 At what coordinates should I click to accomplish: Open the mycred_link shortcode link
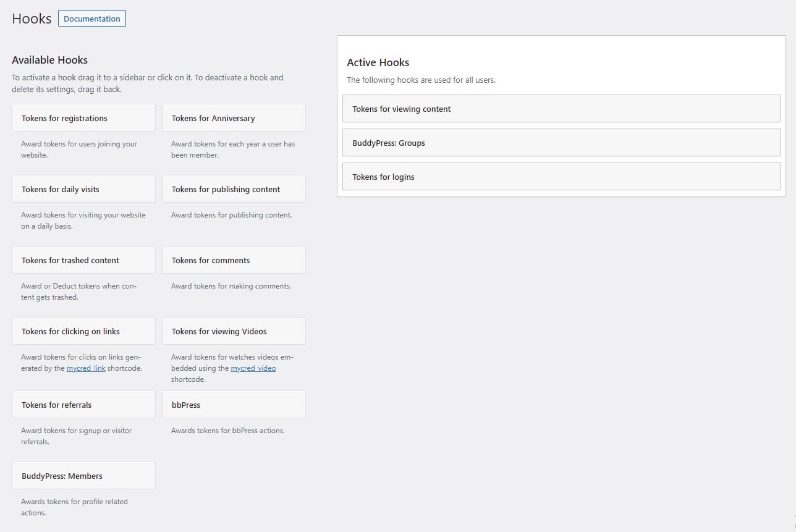click(86, 368)
